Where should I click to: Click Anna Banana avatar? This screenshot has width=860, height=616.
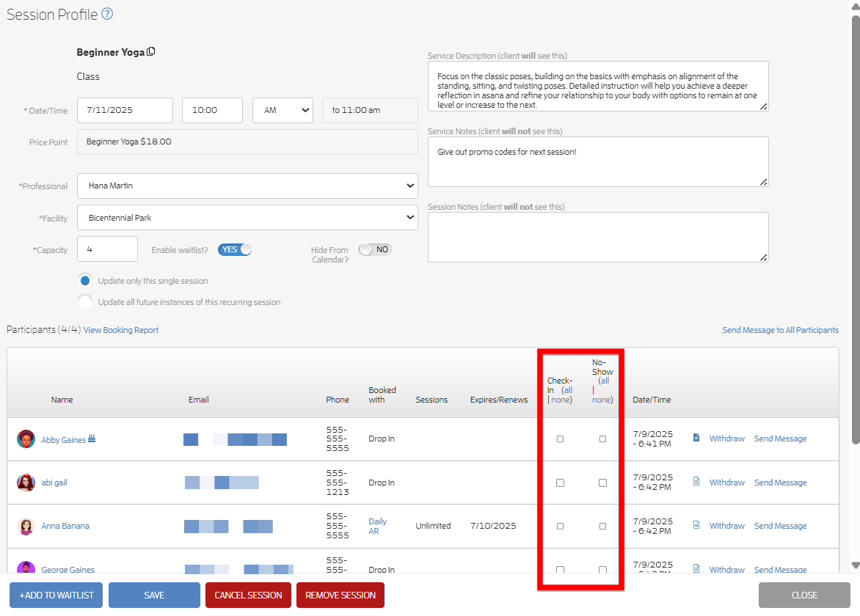tap(26, 526)
